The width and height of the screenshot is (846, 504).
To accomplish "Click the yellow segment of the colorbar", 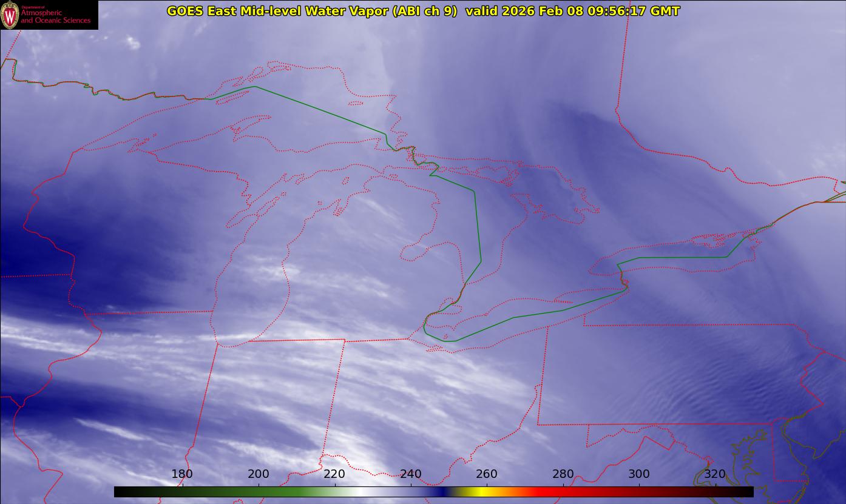I will [479, 492].
